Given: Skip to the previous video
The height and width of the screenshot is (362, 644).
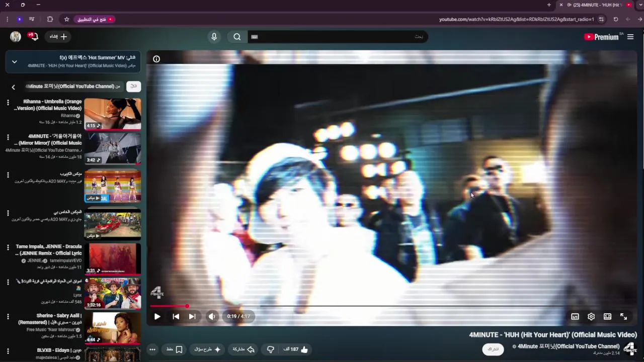Looking at the screenshot, I should pyautogui.click(x=176, y=316).
